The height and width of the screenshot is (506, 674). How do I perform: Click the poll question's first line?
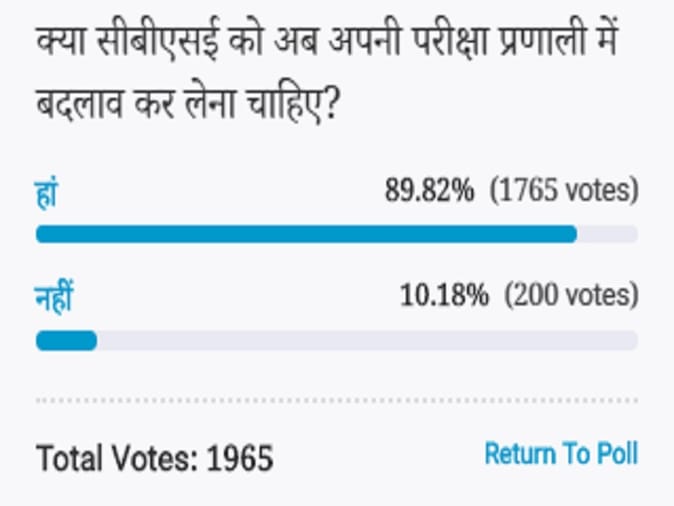tap(327, 42)
